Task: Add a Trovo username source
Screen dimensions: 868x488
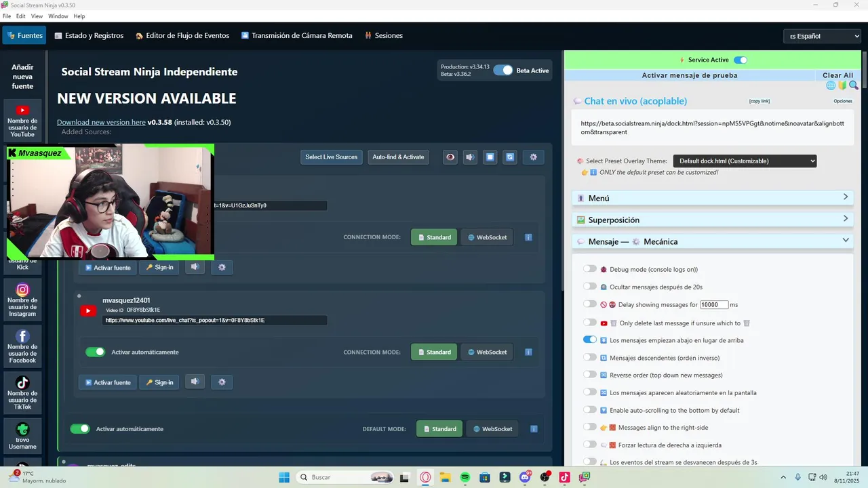Action: pos(22,436)
